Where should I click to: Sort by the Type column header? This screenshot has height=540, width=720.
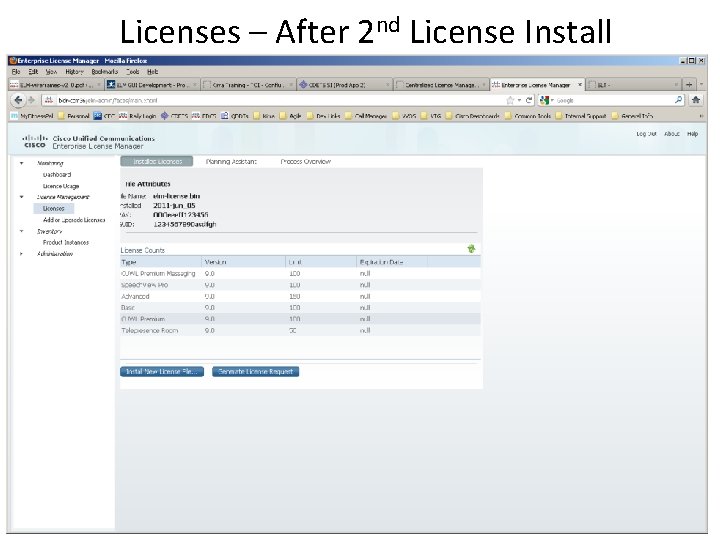pos(161,262)
